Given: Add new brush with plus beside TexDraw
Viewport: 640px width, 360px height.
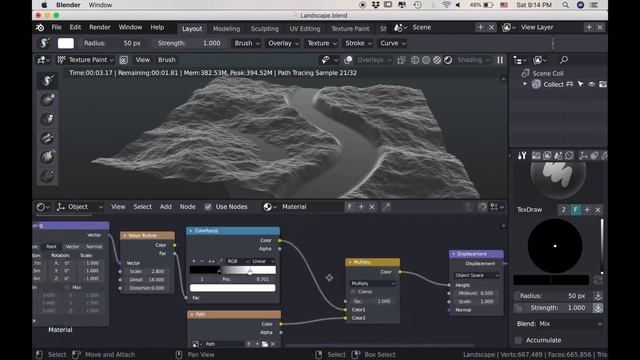Looking at the screenshot, I should pos(587,209).
